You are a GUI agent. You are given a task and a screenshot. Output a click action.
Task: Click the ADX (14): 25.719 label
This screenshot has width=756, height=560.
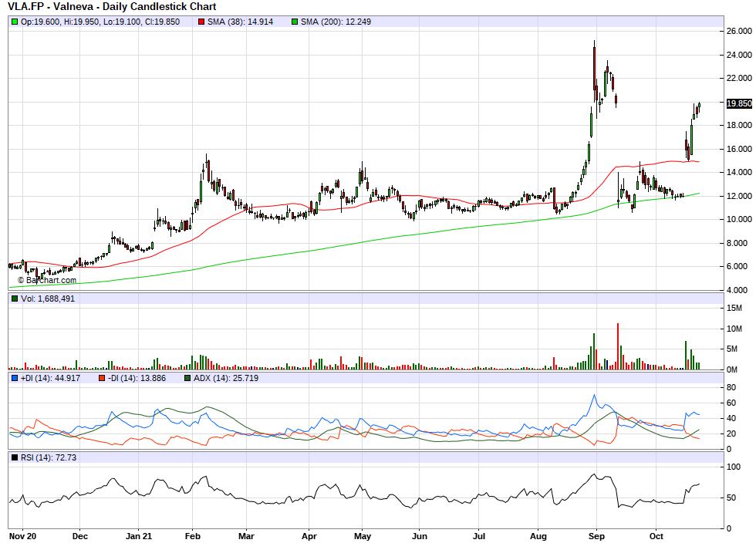[x=226, y=378]
